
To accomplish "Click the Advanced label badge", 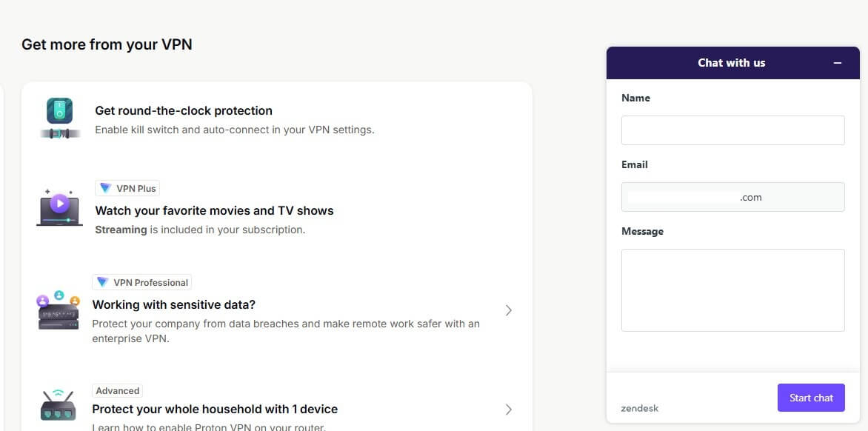I will coord(117,390).
